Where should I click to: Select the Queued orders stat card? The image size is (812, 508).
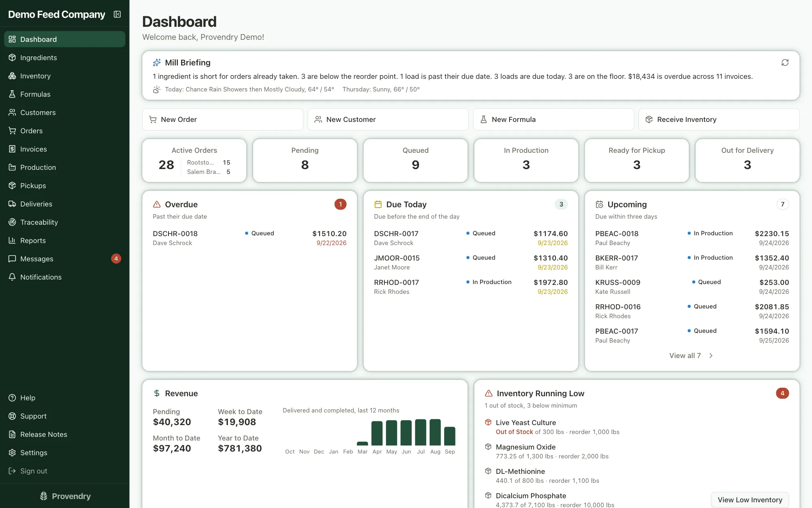pyautogui.click(x=415, y=161)
